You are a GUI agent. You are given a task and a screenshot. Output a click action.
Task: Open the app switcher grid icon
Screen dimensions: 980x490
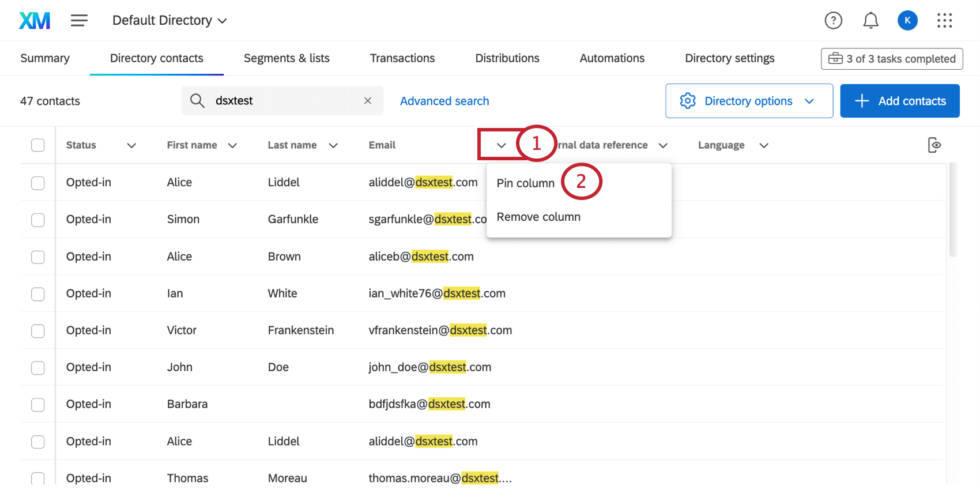coord(944,21)
